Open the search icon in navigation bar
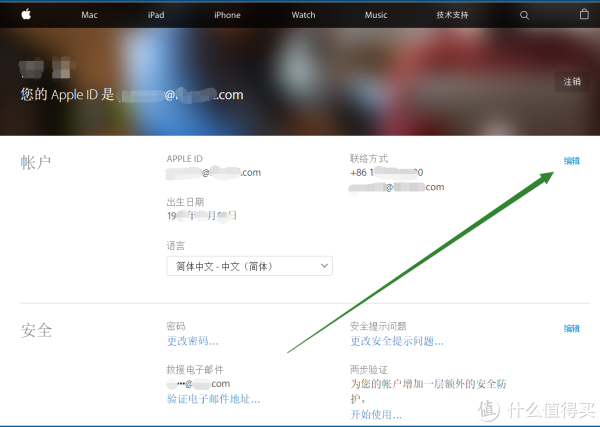 (524, 15)
